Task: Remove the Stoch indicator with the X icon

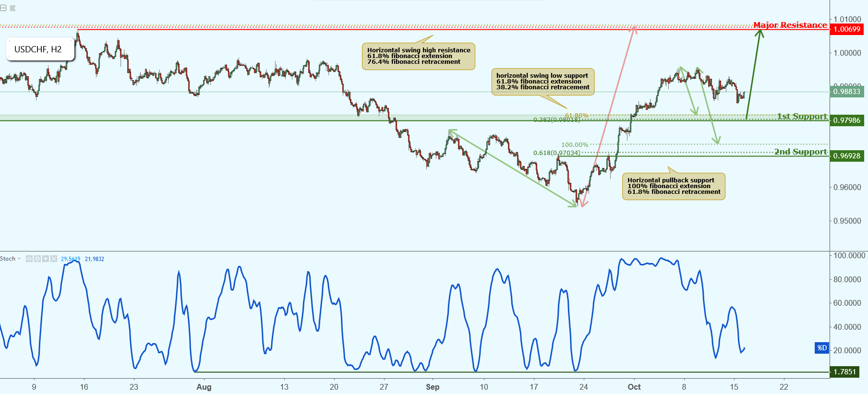Action: click(x=53, y=259)
